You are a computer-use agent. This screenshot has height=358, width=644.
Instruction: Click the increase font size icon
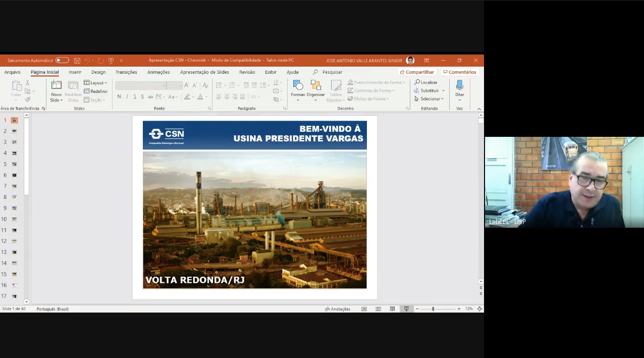[187, 85]
